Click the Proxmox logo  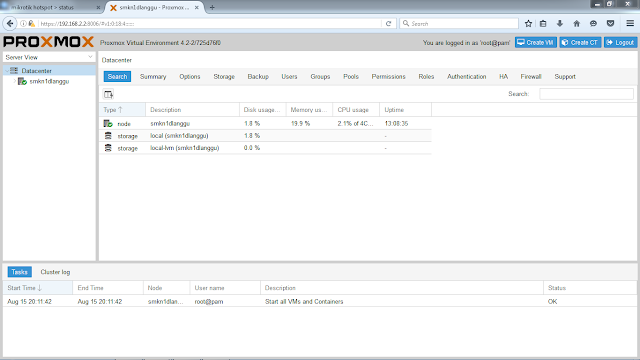(x=49, y=42)
